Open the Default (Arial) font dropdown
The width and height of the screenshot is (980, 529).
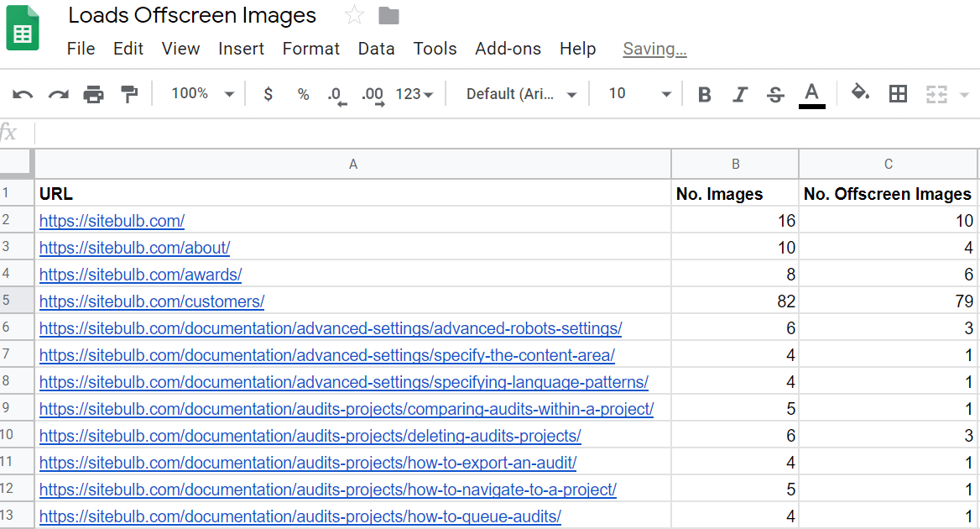(521, 94)
